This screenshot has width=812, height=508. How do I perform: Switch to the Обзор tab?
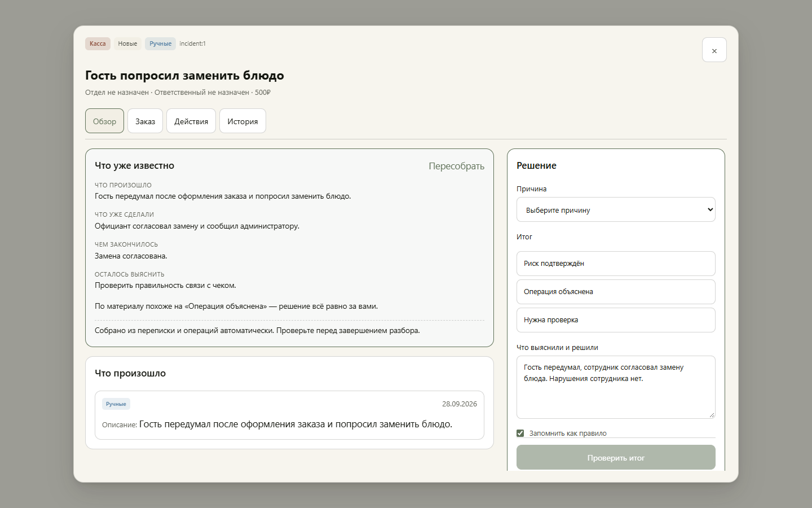coord(104,121)
